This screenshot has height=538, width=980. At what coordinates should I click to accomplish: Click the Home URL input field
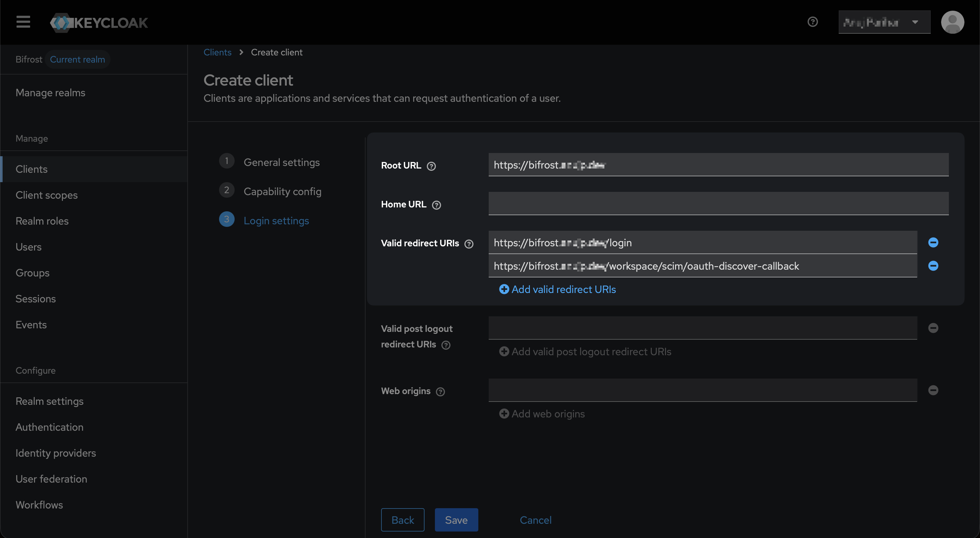[x=718, y=204]
